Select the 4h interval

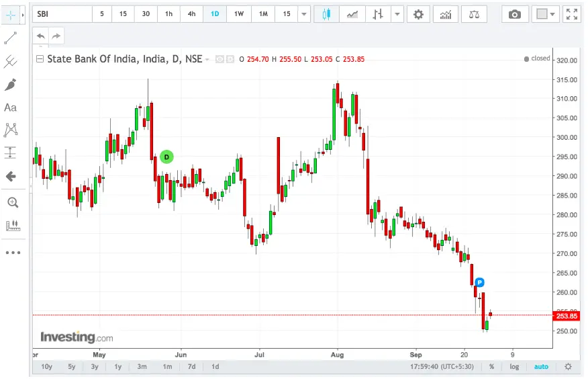(191, 14)
